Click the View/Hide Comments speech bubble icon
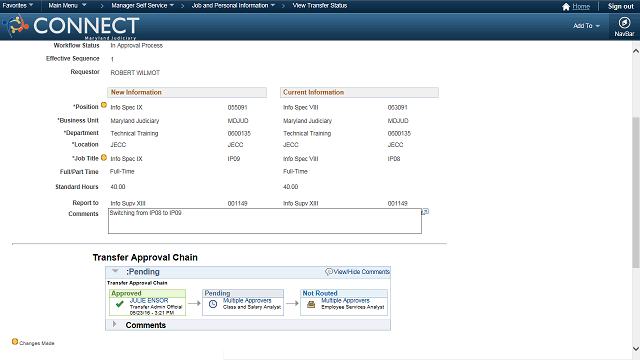Image resolution: width=640 pixels, height=360 pixels. coord(329,272)
